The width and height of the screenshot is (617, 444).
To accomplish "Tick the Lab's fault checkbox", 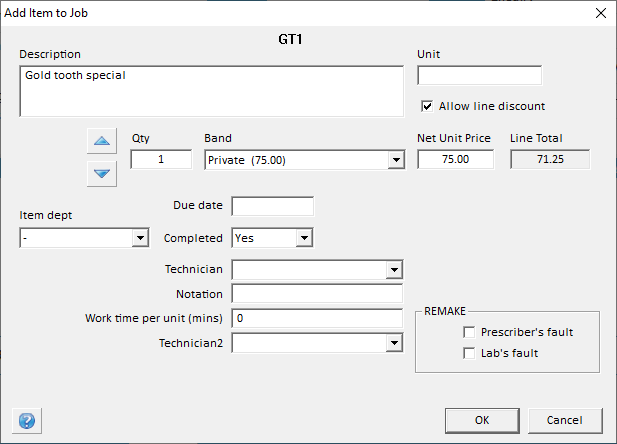I will pyautogui.click(x=469, y=353).
